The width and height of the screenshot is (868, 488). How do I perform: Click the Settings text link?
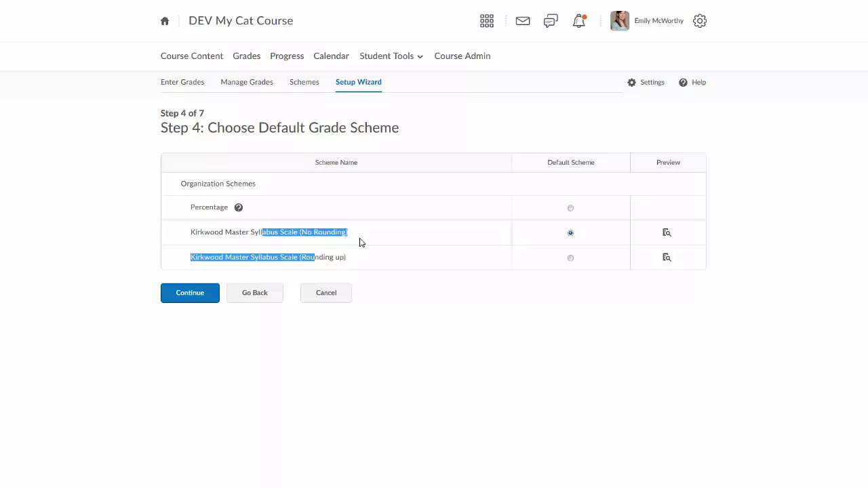tap(652, 83)
